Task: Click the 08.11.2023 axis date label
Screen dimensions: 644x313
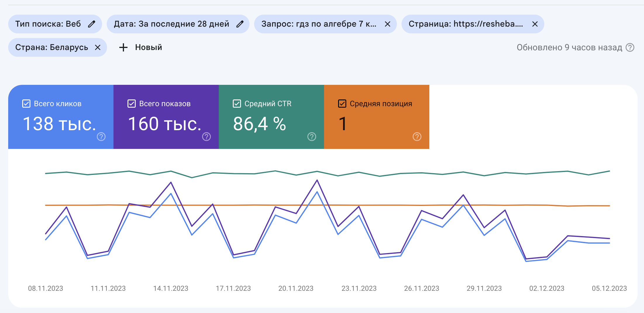Action: pyautogui.click(x=46, y=288)
